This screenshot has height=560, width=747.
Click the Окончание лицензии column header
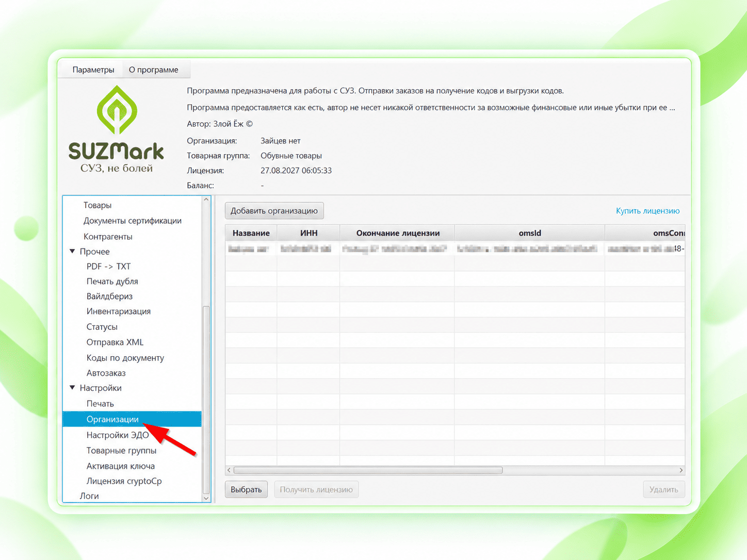pyautogui.click(x=397, y=233)
